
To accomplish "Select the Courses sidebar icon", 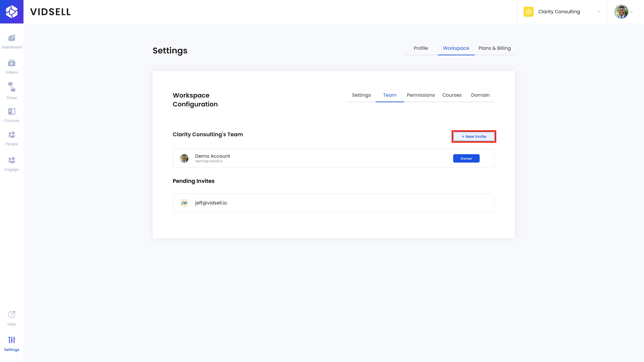I will coord(12,111).
